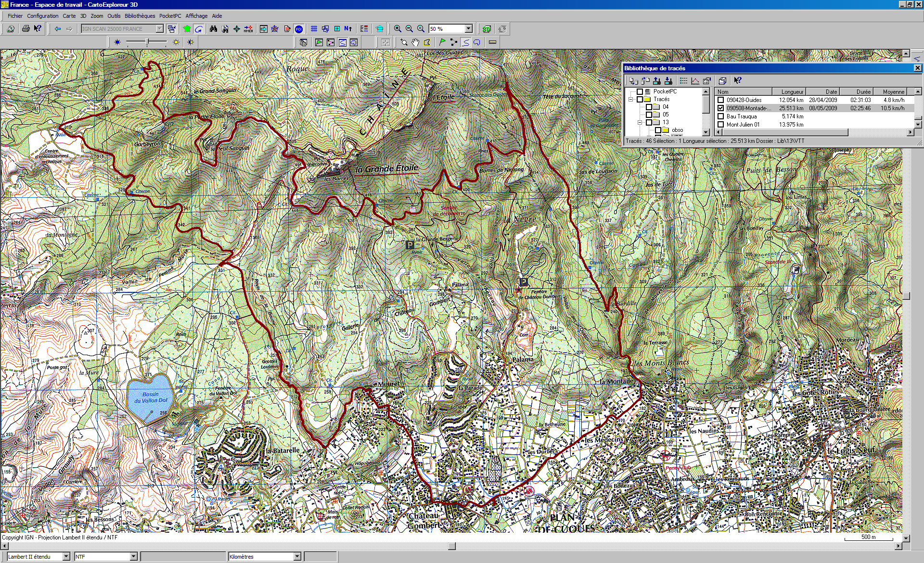Open track properties icon in library panel
Viewport: 924px width, 563px height.
[x=706, y=81]
